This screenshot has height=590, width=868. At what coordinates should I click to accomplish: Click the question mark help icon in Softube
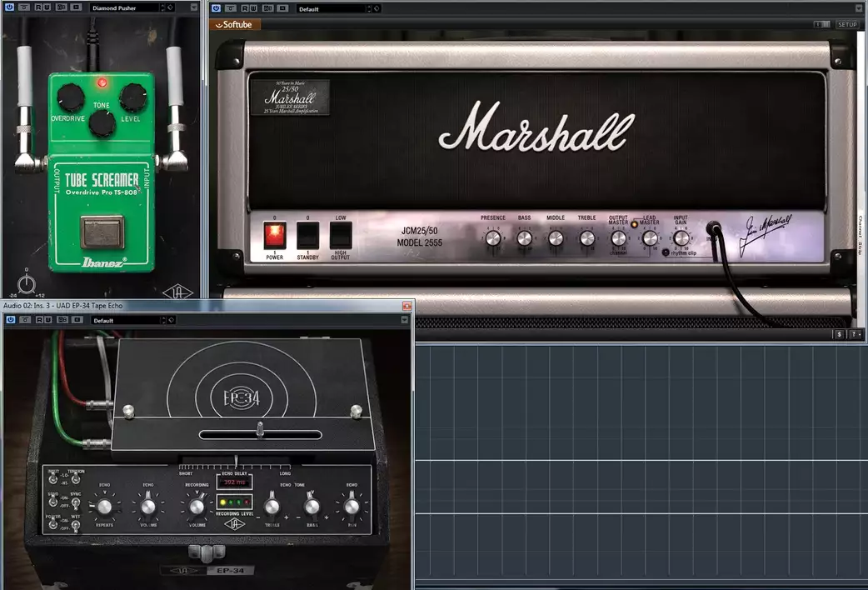(853, 334)
